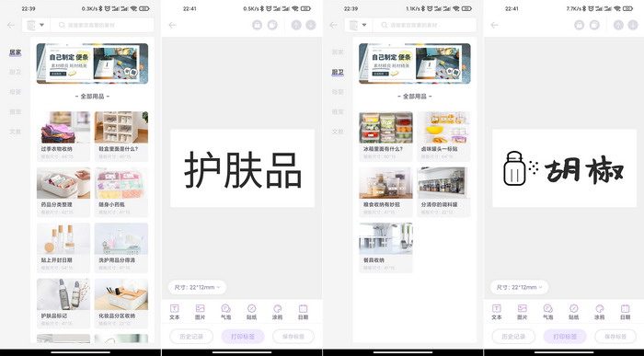Go back using arrow above 护肤品 editor
The image size is (644, 356).
[x=173, y=25]
